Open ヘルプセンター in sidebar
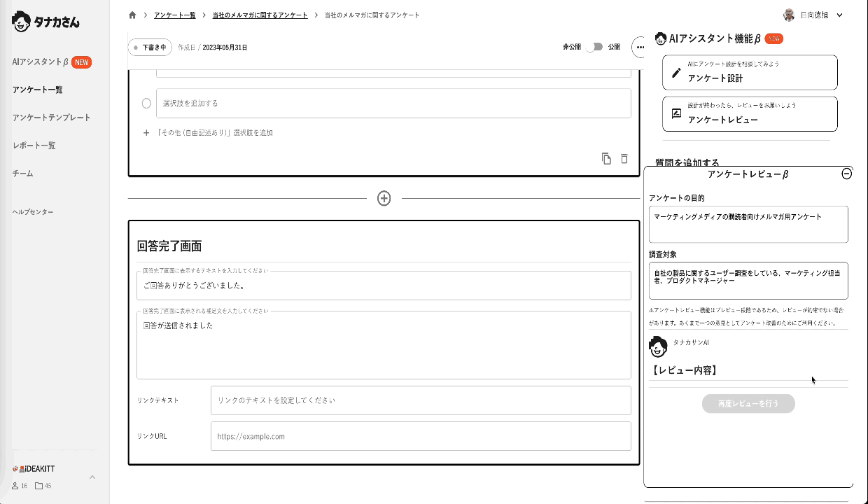 click(33, 212)
